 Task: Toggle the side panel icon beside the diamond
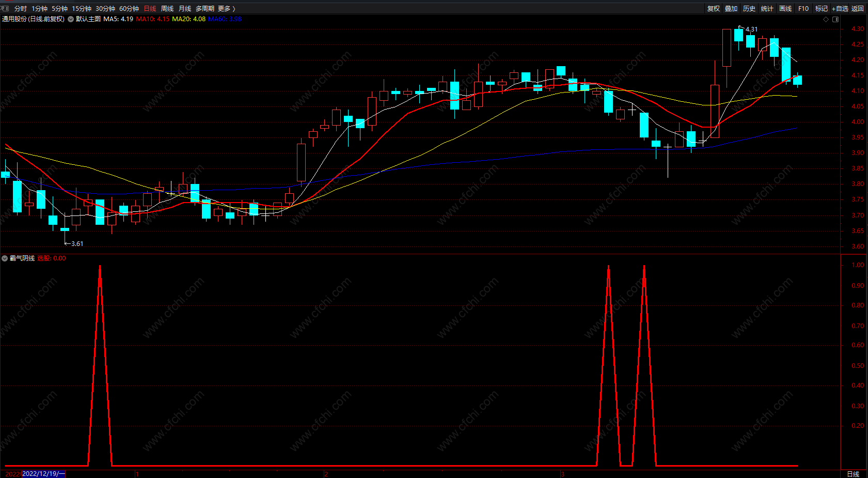coord(835,19)
